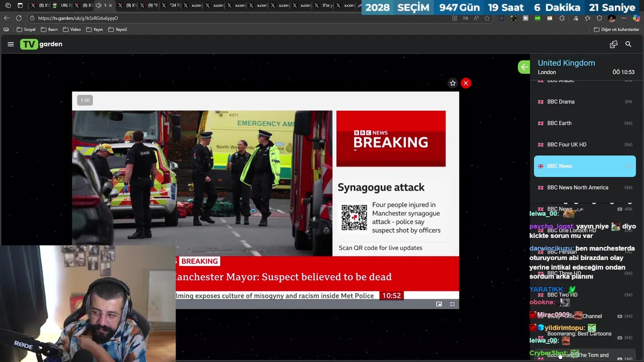
Task: Switch to the first "(8) X" tab
Action: tap(40, 6)
